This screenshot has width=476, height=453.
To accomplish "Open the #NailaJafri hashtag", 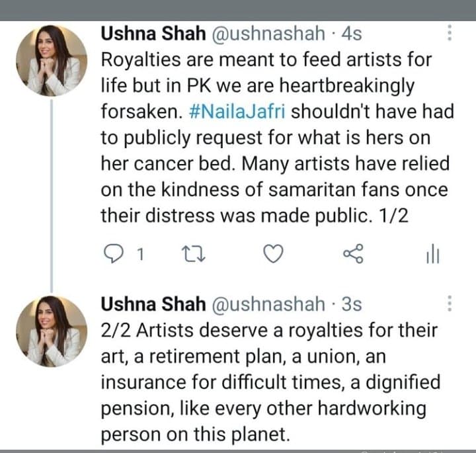I will click(x=237, y=111).
